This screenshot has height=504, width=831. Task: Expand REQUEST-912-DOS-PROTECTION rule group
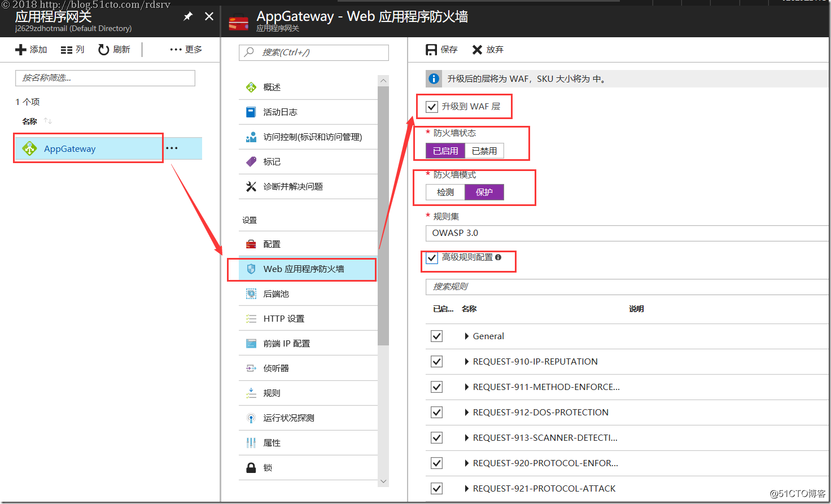point(467,413)
